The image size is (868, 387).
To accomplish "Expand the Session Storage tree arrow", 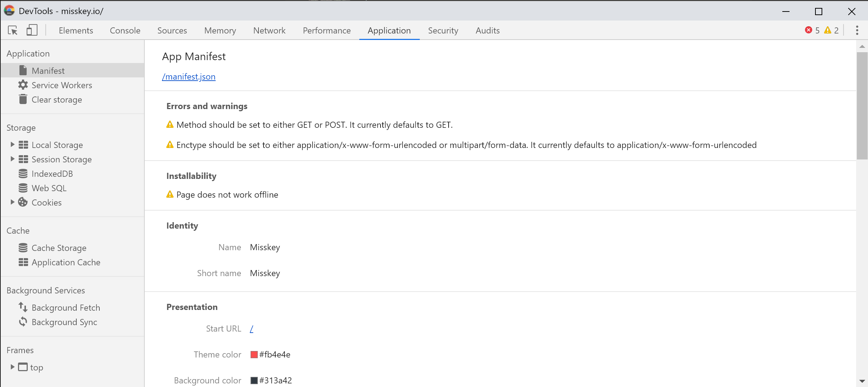I will coord(13,159).
